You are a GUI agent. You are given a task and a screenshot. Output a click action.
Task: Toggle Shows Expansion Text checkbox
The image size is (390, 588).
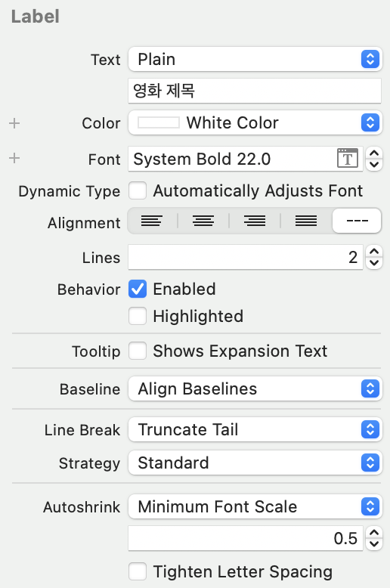point(138,351)
